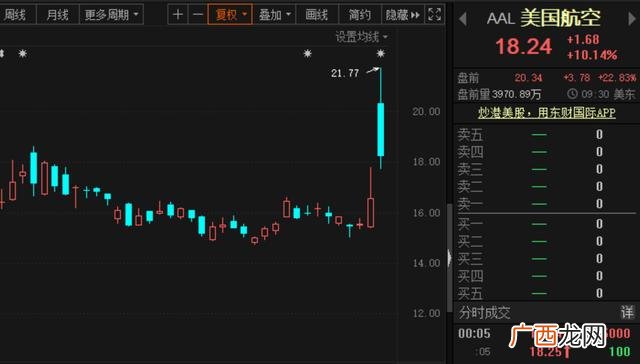Select 买四 bid level row
The height and width of the screenshot is (364, 640).
[547, 276]
